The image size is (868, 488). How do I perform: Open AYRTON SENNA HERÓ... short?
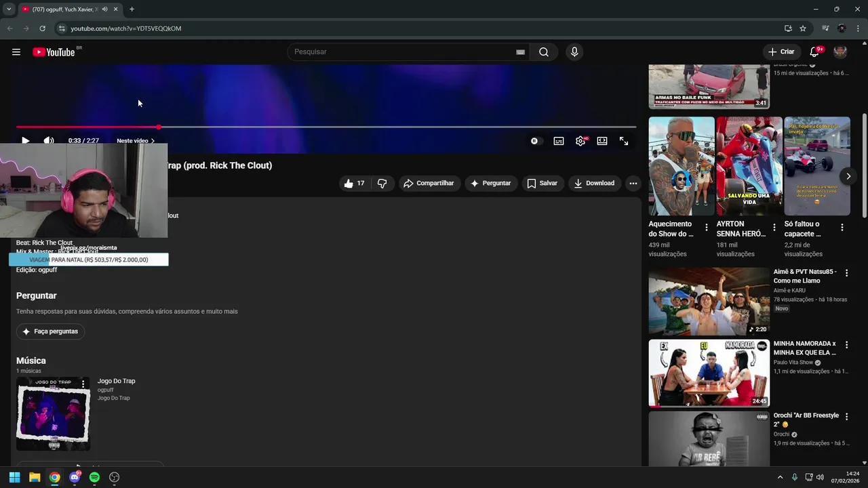749,166
